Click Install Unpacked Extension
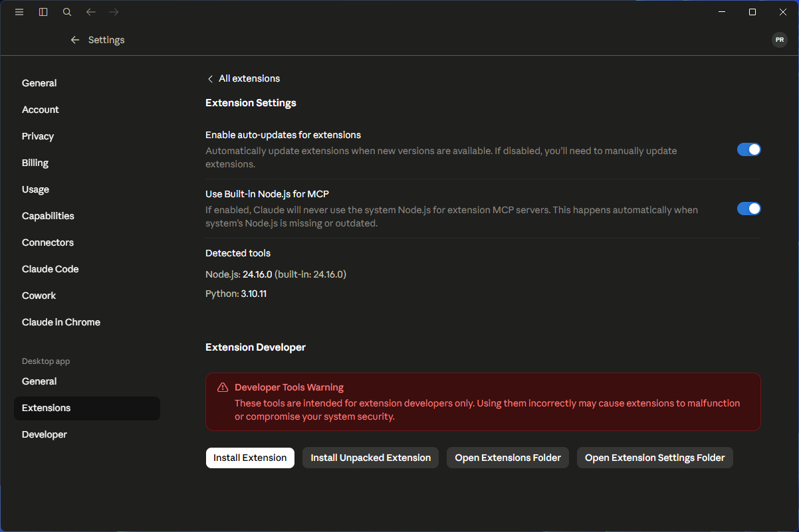Viewport: 799px width, 532px height. (x=370, y=458)
